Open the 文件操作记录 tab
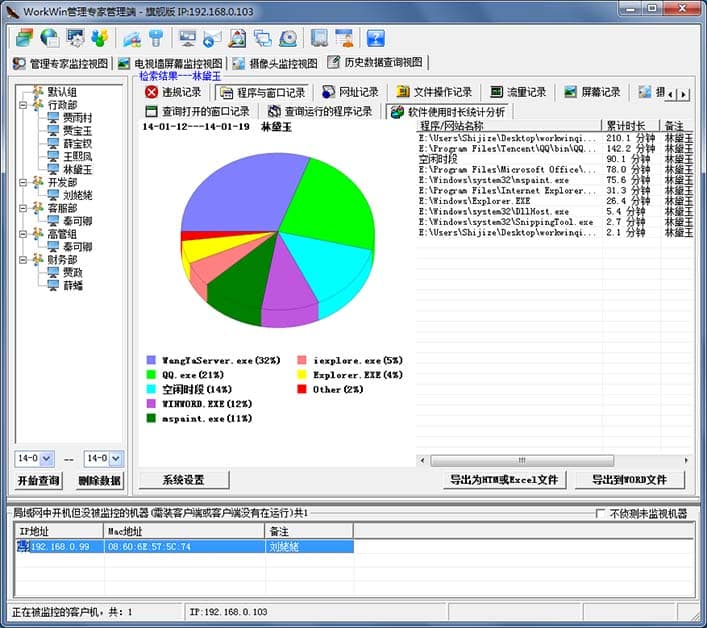This screenshot has height=628, width=707. (x=434, y=92)
